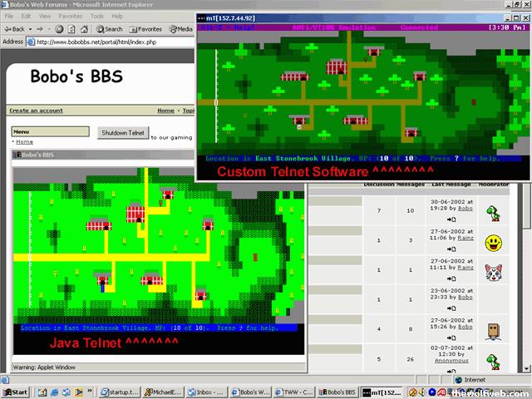Click the Refresh page icon

click(71, 28)
